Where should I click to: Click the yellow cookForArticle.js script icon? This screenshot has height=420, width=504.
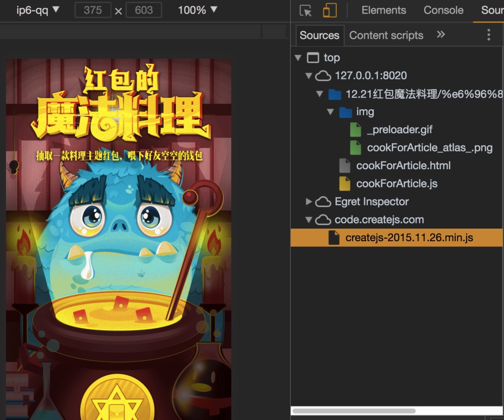coord(345,184)
